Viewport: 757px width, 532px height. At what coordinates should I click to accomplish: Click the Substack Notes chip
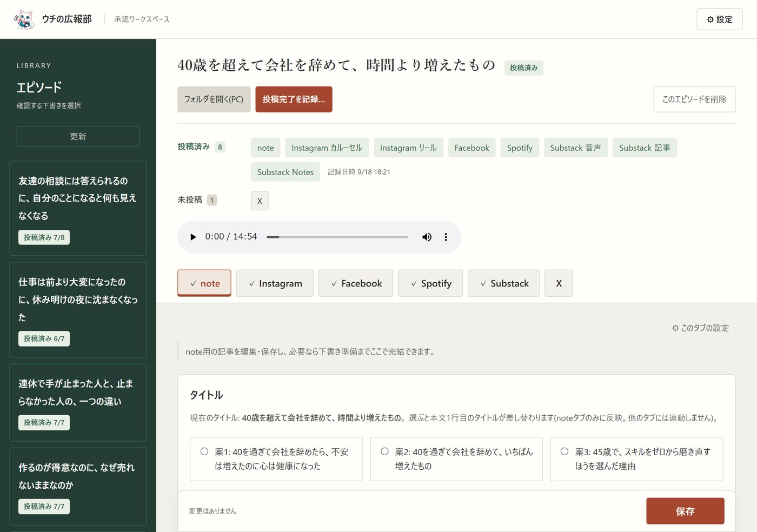point(285,172)
